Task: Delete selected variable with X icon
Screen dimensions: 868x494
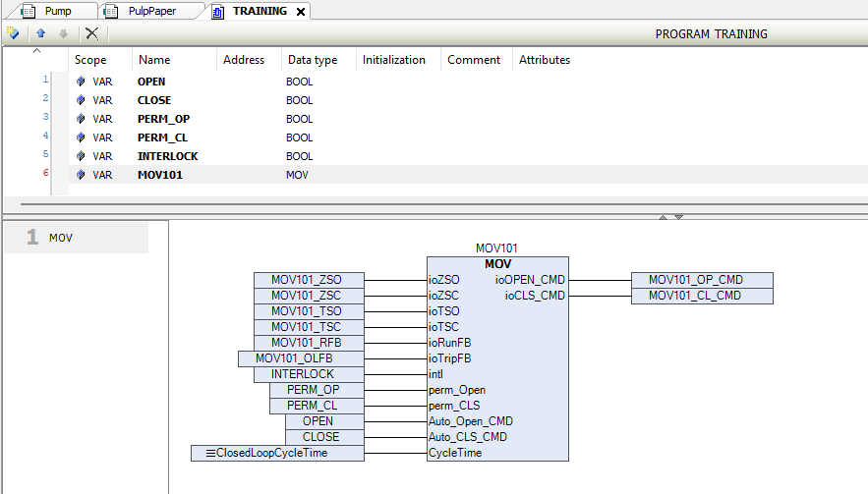Action: [x=91, y=33]
